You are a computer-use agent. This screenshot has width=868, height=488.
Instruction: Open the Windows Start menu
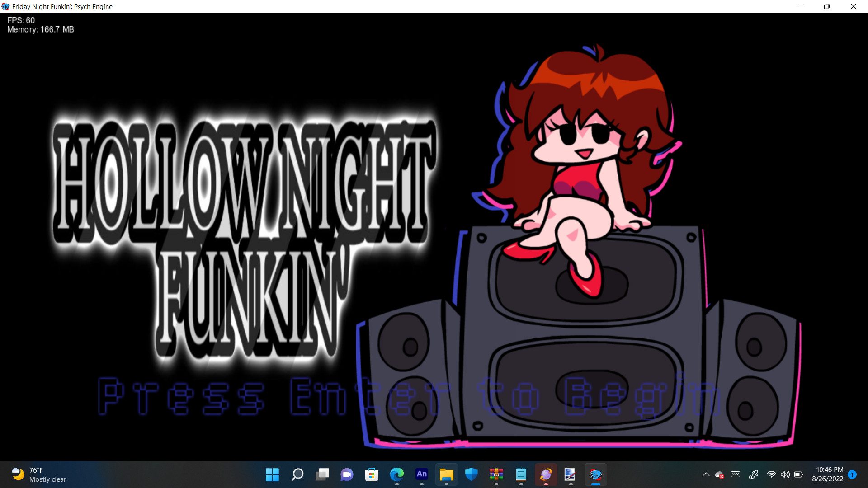pyautogui.click(x=272, y=474)
